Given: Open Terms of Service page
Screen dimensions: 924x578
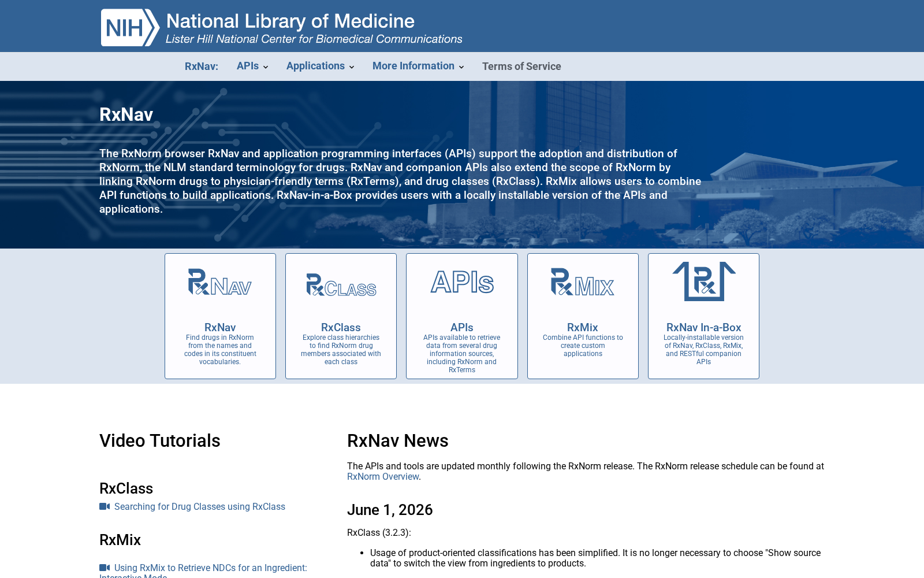Looking at the screenshot, I should (x=521, y=66).
